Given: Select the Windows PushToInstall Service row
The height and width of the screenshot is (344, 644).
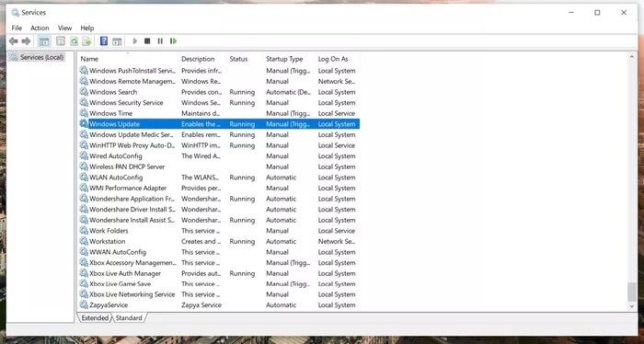Looking at the screenshot, I should (219, 71).
